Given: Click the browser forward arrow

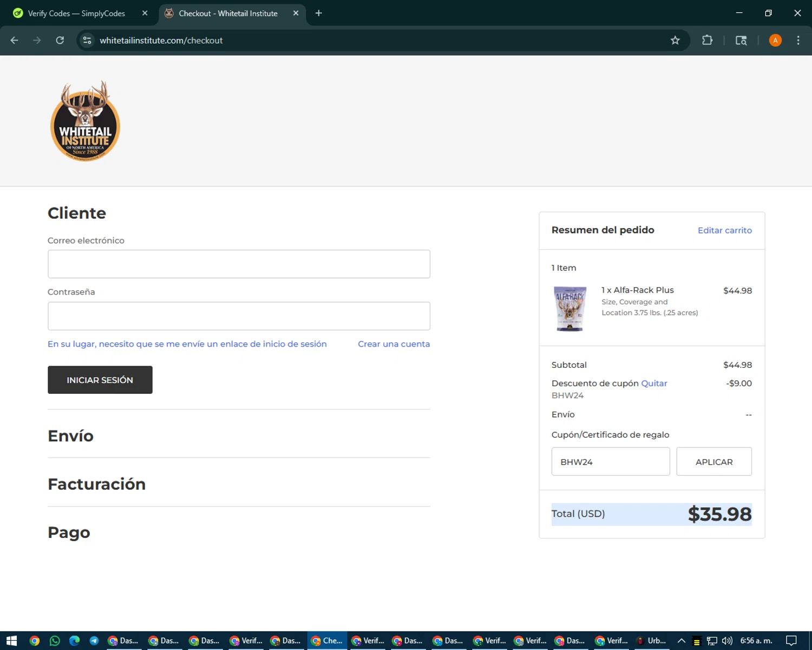Looking at the screenshot, I should click(37, 40).
